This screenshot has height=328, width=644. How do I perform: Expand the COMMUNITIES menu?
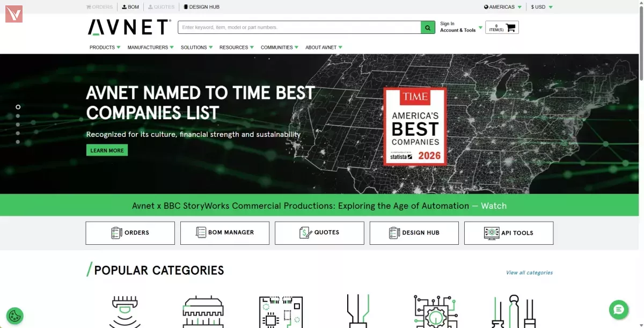click(279, 47)
